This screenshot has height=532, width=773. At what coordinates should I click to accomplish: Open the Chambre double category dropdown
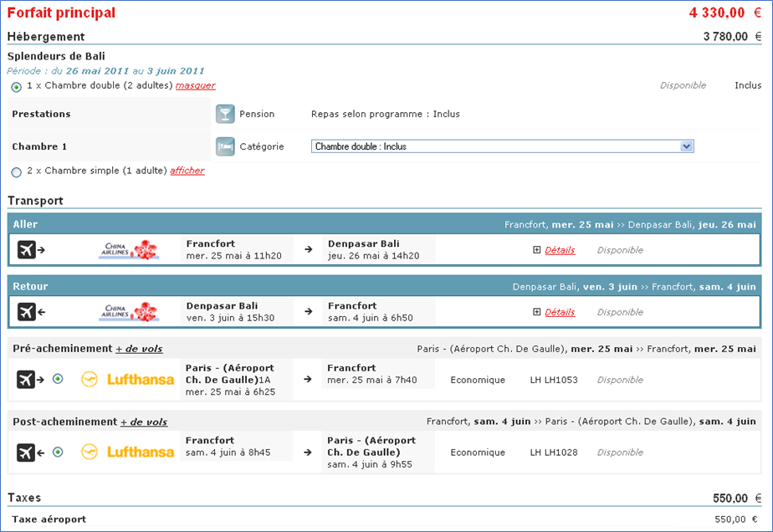coord(502,146)
